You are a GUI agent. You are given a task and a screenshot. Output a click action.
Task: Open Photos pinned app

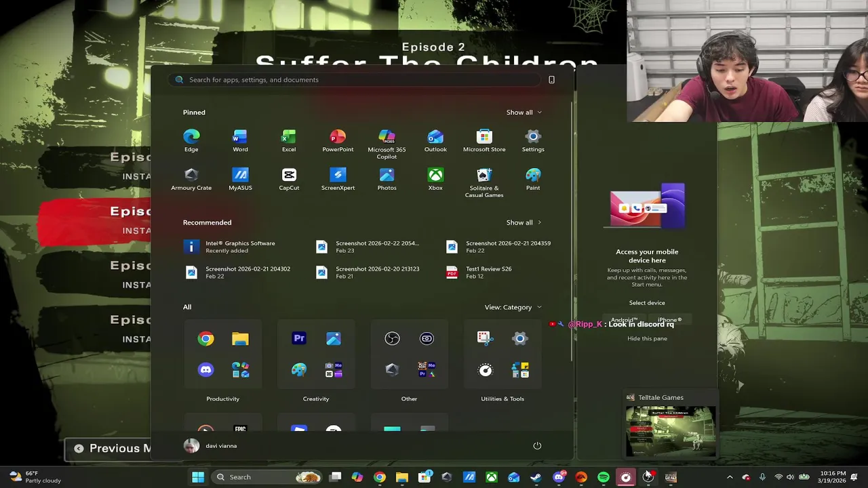[387, 180]
